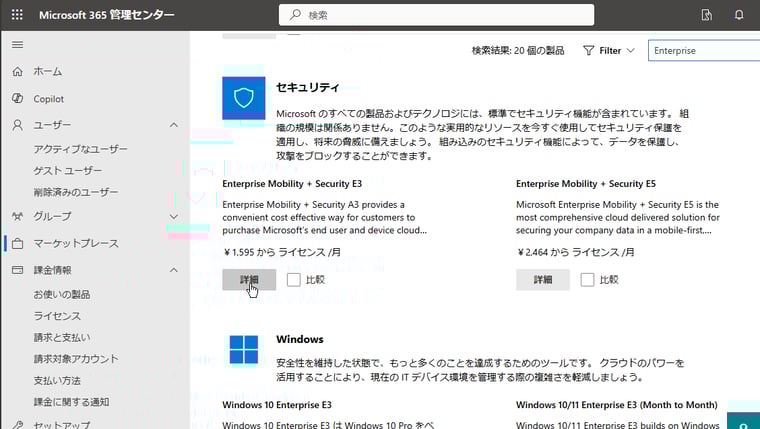Open 削除済みのユーザー page
Viewport: 760px width, 429px height.
(x=76, y=192)
